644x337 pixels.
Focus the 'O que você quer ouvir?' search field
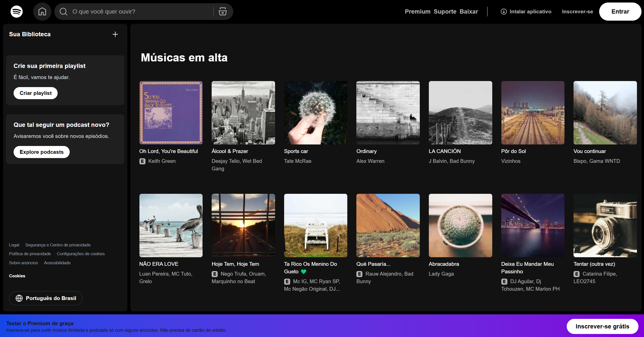click(141, 12)
